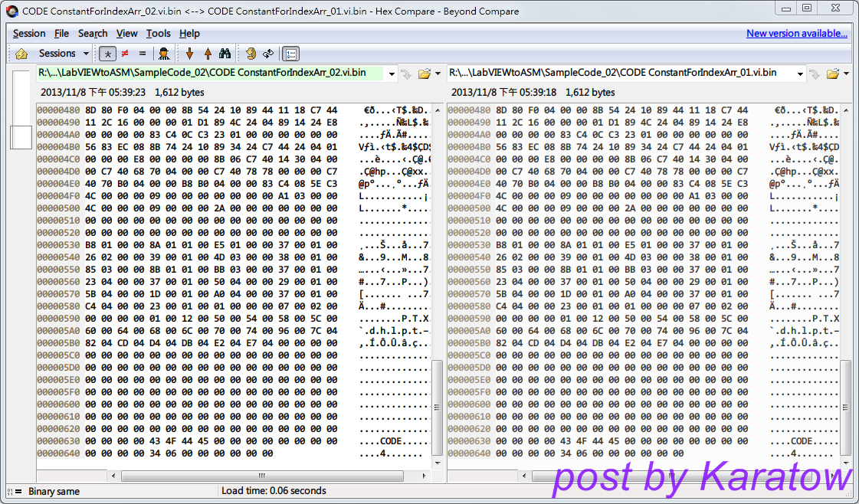
Task: Show only differences via the ≠ icon
Action: [x=124, y=54]
